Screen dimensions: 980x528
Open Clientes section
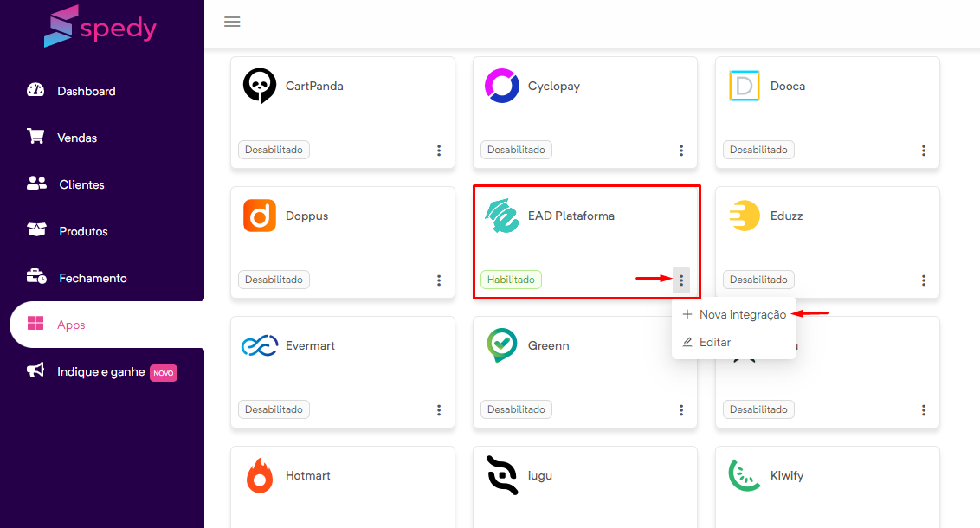click(x=81, y=185)
